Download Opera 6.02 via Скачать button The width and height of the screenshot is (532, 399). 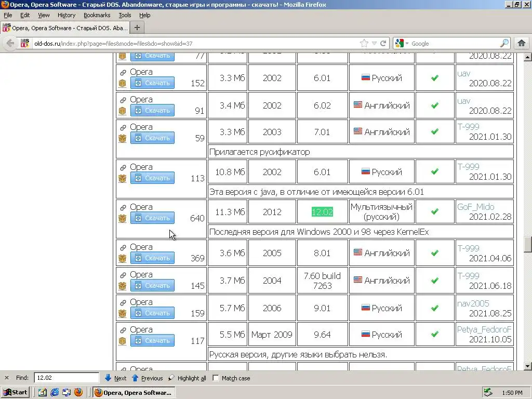pos(152,110)
